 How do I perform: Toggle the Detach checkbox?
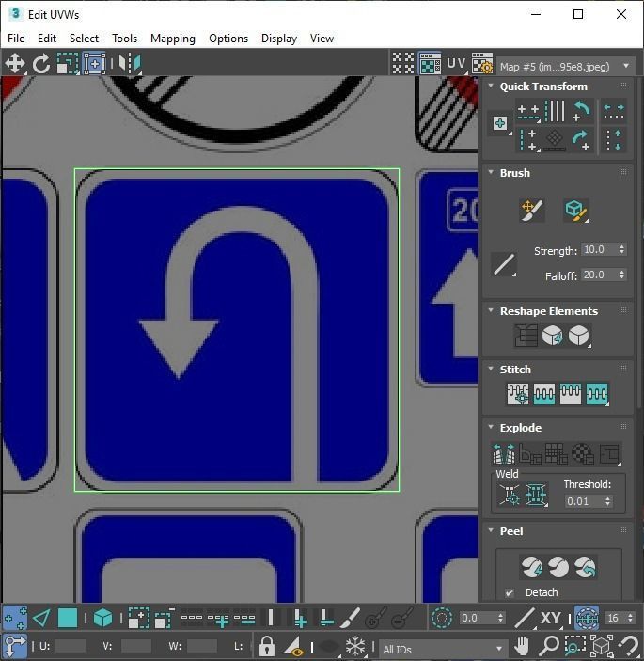510,592
